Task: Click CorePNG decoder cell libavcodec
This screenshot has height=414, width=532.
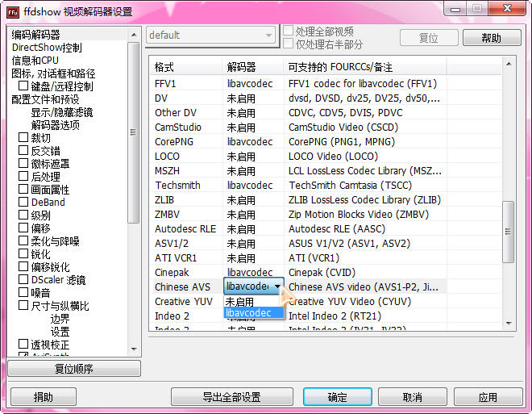Action: [250, 141]
